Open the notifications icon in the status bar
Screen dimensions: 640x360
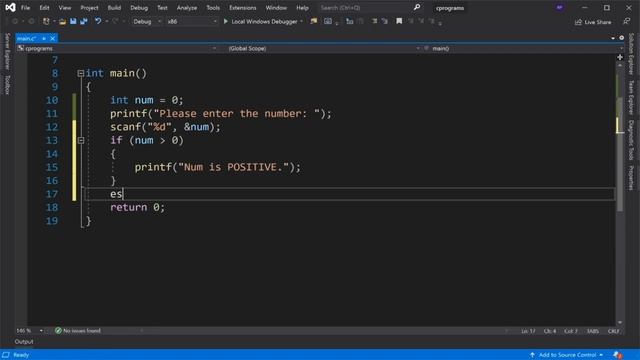(x=618, y=355)
